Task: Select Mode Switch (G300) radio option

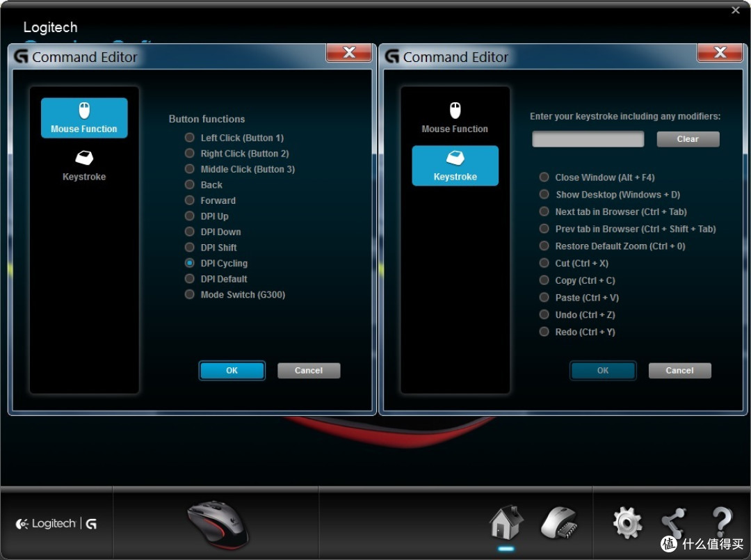Action: (x=190, y=294)
